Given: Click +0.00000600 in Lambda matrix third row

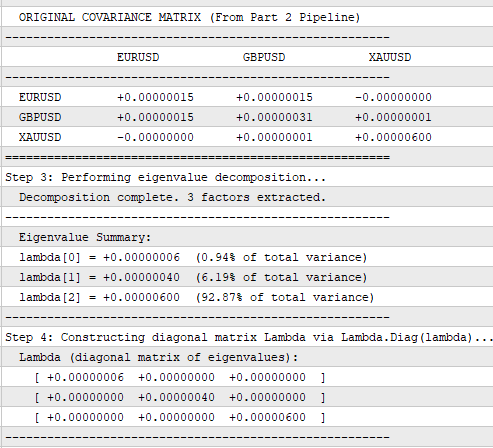Looking at the screenshot, I should [267, 417].
